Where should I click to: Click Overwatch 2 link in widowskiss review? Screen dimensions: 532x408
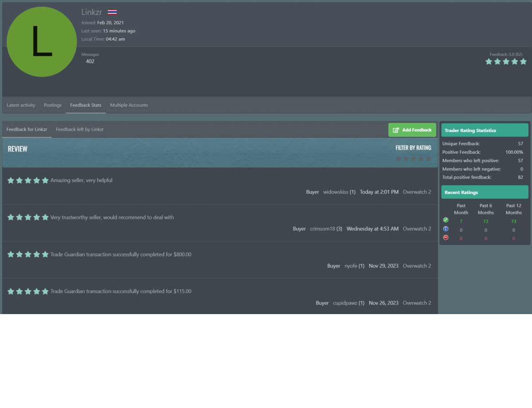pos(417,192)
